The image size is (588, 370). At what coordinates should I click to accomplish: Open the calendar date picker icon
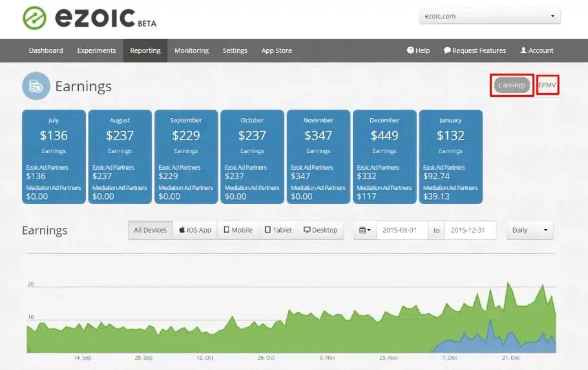(x=365, y=230)
